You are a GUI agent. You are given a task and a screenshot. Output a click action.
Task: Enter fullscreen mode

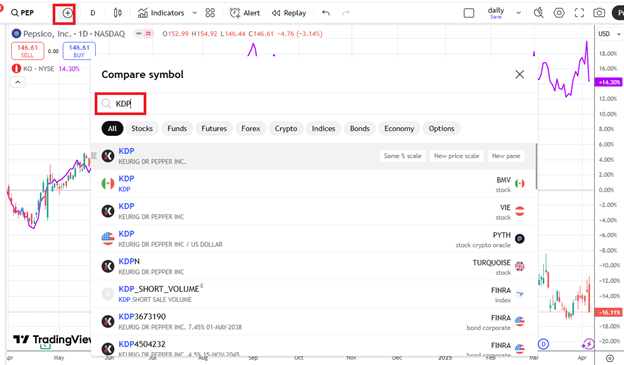tap(579, 13)
